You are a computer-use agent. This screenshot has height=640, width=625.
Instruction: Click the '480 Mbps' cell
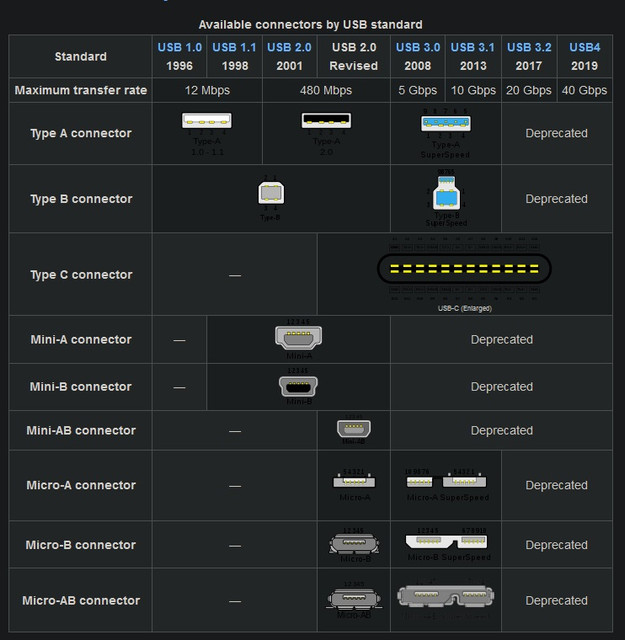(326, 90)
